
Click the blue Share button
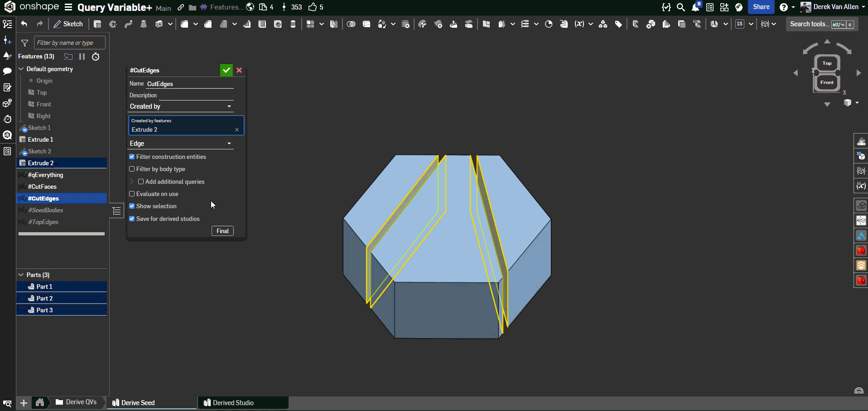pyautogui.click(x=761, y=7)
